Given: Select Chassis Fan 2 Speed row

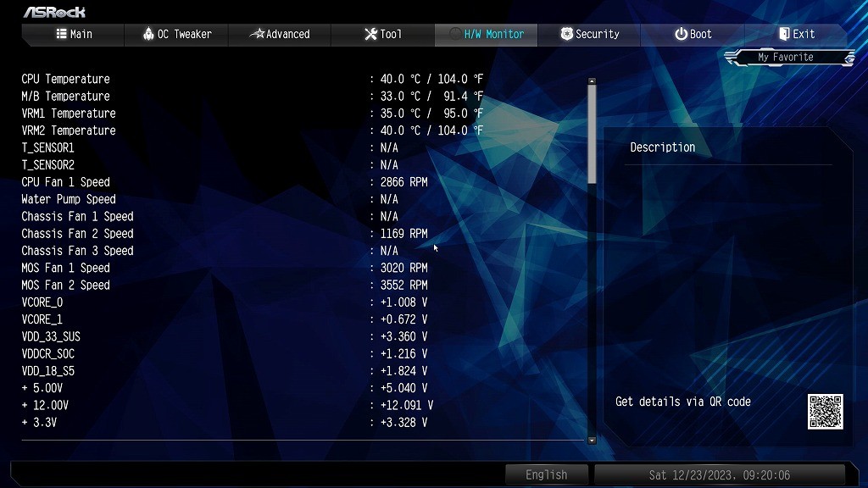Looking at the screenshot, I should tap(225, 234).
